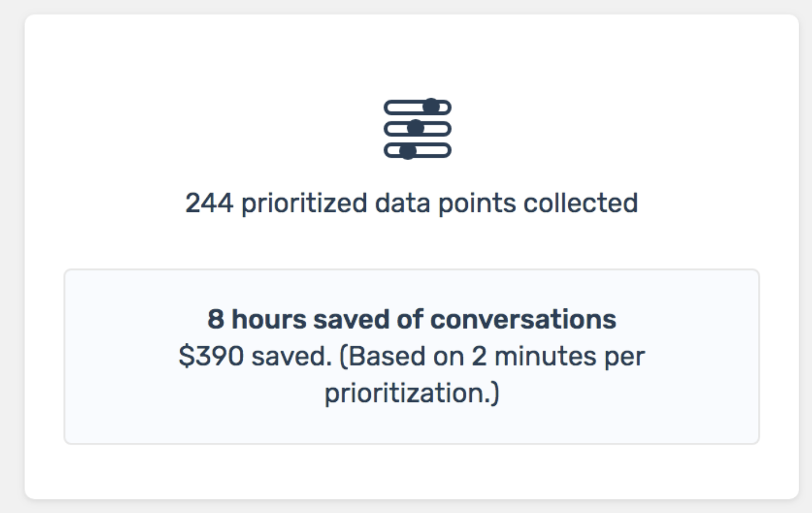Click the '8 hours saved of conversations' heading

[x=412, y=320]
